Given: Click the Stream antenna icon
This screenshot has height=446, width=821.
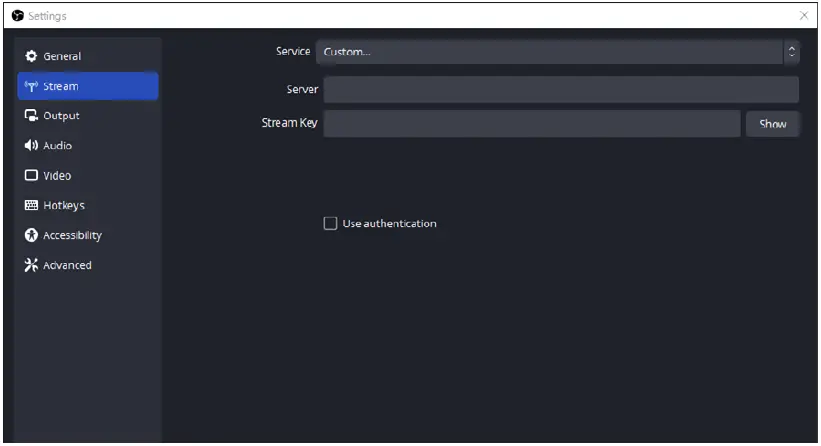Looking at the screenshot, I should (x=31, y=86).
